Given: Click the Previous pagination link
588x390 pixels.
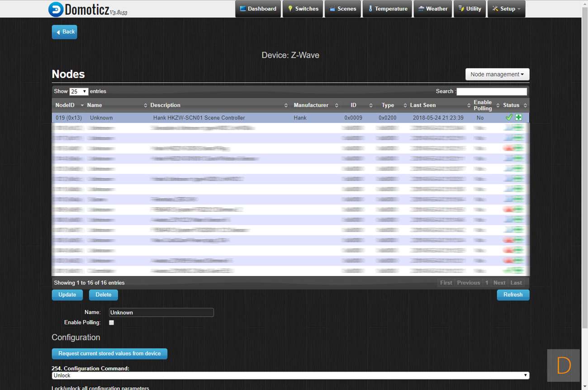Looking at the screenshot, I should click(469, 283).
